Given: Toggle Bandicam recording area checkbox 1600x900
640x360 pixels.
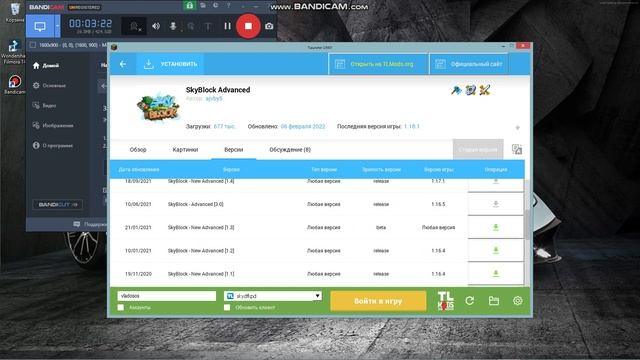Looking at the screenshot, I should tap(33, 45).
